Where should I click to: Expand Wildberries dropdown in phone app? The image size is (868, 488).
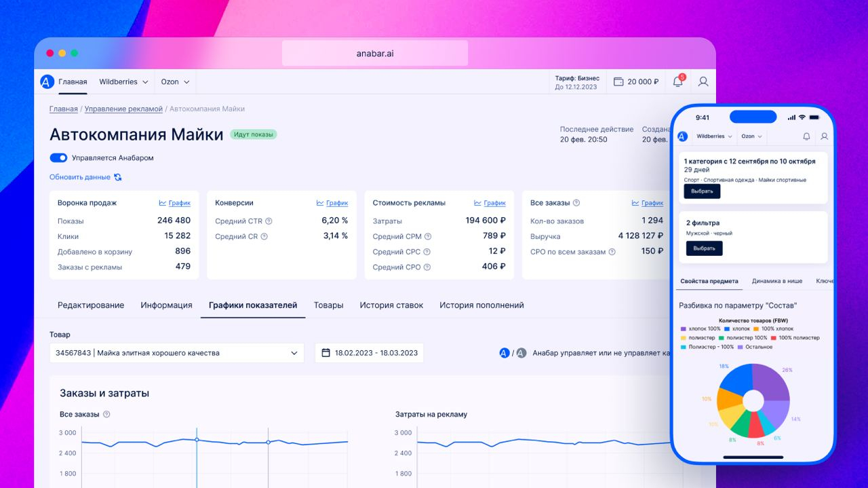pos(714,136)
